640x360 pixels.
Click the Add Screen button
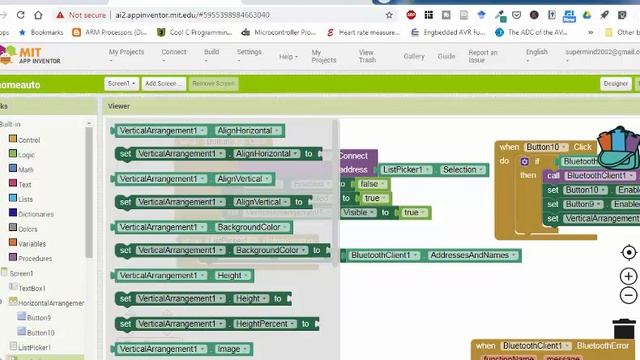coord(164,84)
